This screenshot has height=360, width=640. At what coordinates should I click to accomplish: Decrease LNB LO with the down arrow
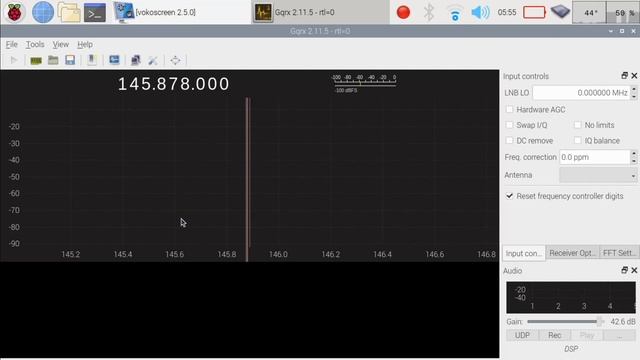(634, 96)
